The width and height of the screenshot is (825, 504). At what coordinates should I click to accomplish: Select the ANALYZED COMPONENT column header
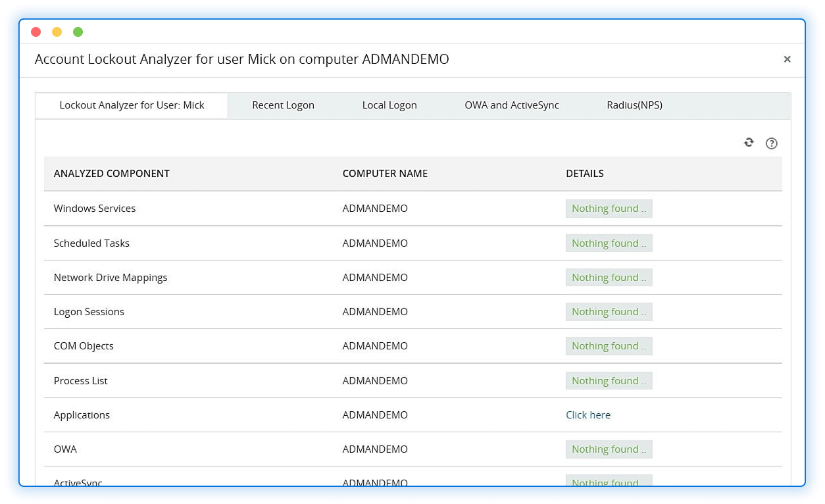[111, 173]
